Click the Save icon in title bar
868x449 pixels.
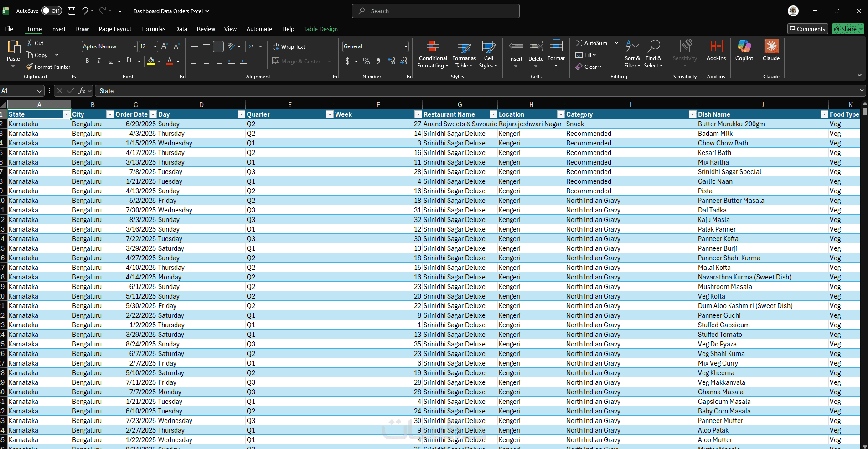tap(72, 11)
